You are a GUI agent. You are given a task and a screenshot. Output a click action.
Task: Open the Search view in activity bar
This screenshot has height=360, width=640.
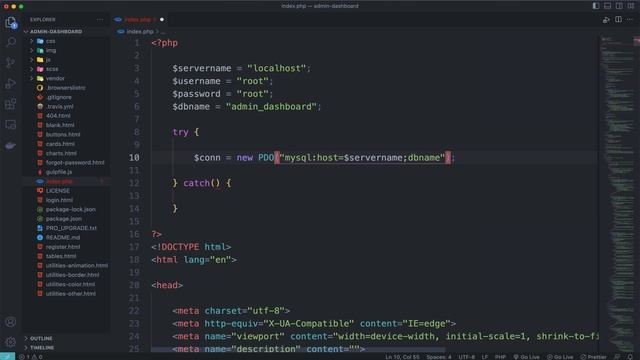pyautogui.click(x=11, y=42)
